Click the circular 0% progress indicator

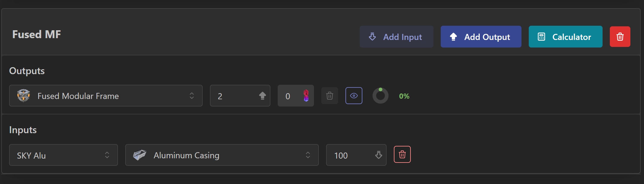pos(380,96)
